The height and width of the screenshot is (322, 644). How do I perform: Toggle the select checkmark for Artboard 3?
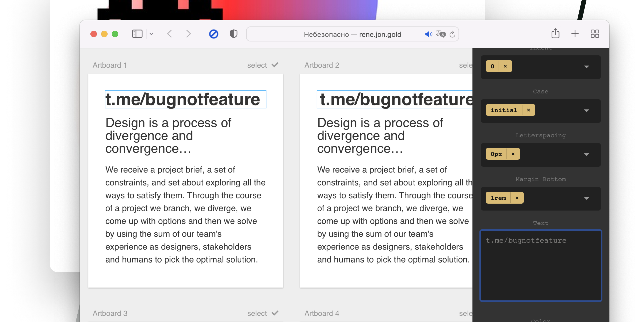click(275, 313)
